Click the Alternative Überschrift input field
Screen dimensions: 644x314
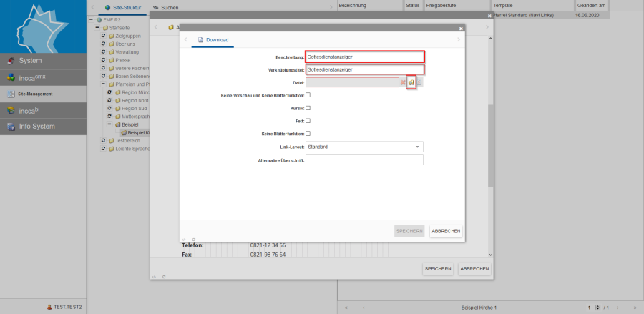pyautogui.click(x=364, y=160)
